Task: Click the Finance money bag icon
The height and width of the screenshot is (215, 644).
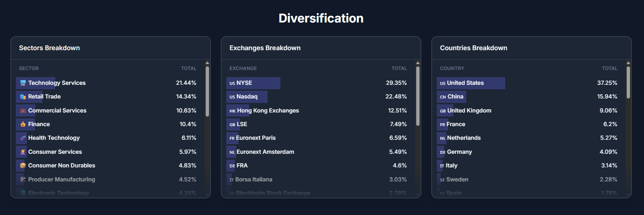Action: click(x=23, y=124)
